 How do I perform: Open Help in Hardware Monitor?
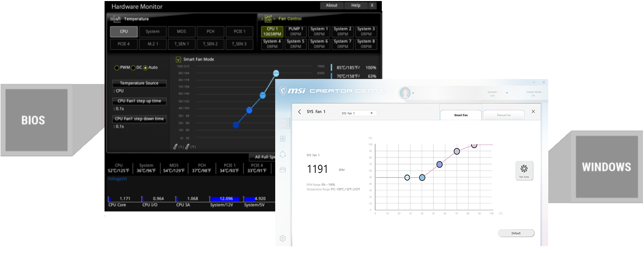356,6
